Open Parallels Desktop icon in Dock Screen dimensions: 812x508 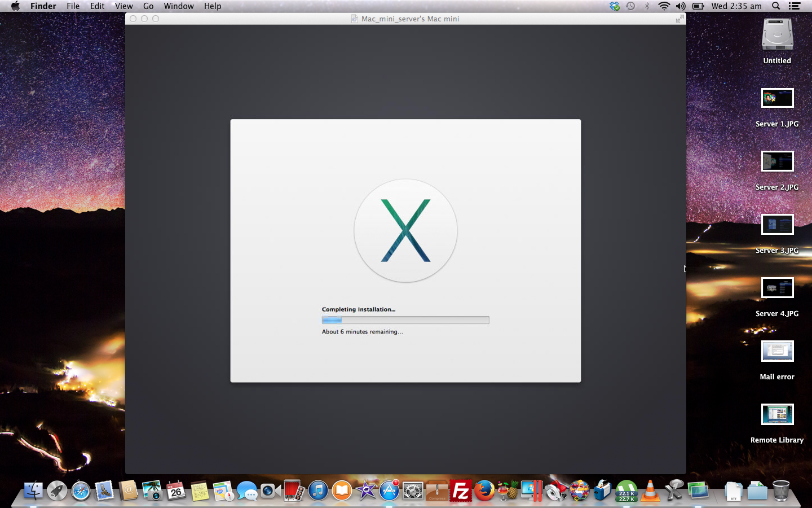point(532,491)
